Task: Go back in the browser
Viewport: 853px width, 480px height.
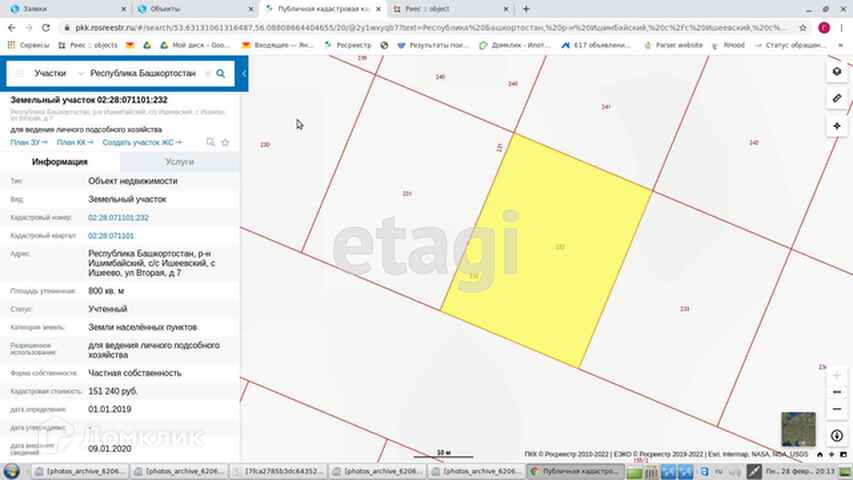Action: pyautogui.click(x=12, y=28)
